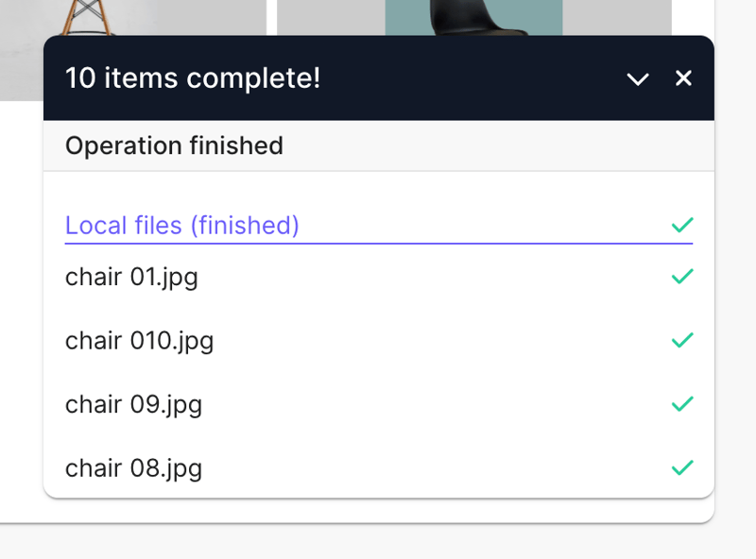Select the chair 09.jpg entry
Viewport: 756px width, 559px height.
pos(133,404)
